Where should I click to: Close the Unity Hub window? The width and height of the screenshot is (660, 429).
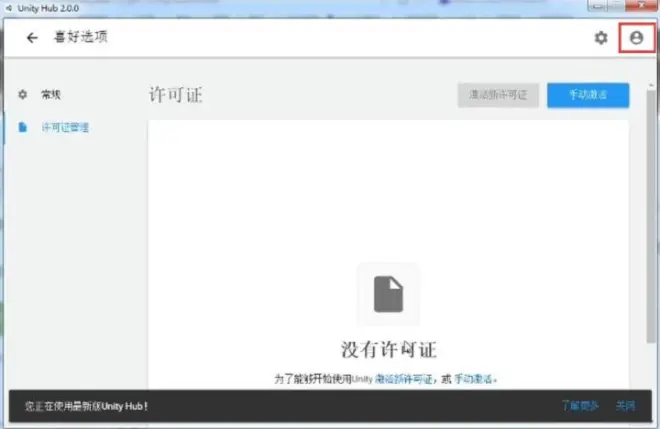[x=641, y=5]
